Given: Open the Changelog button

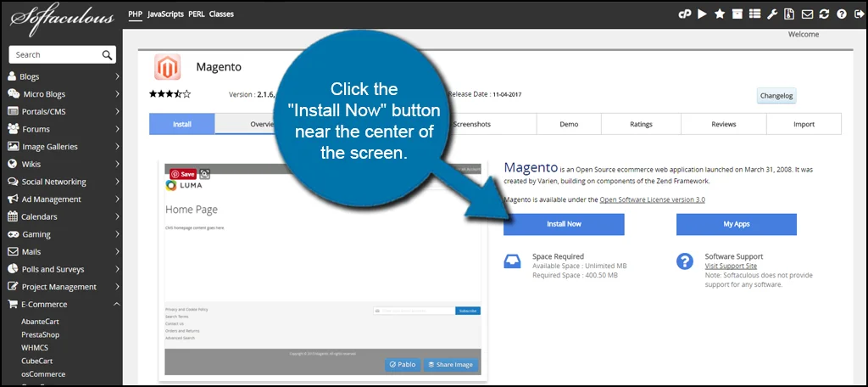Looking at the screenshot, I should 776,95.
